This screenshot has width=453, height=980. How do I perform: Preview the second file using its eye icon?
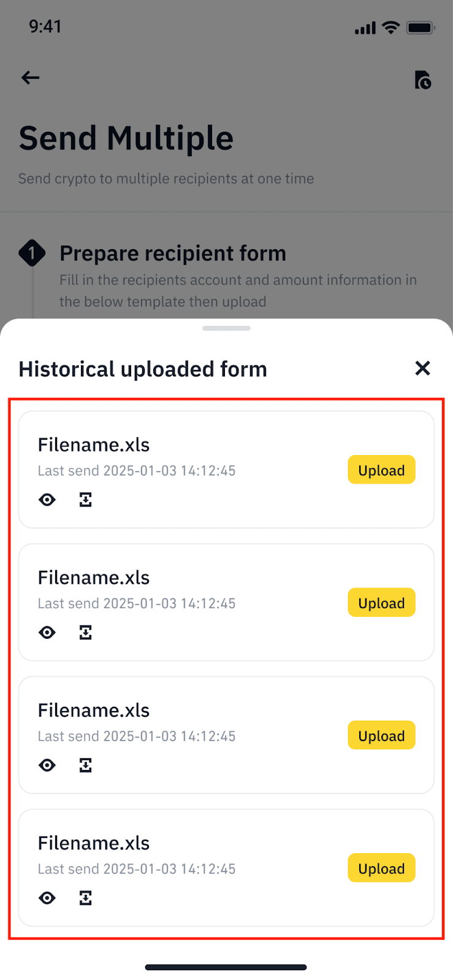click(x=47, y=633)
